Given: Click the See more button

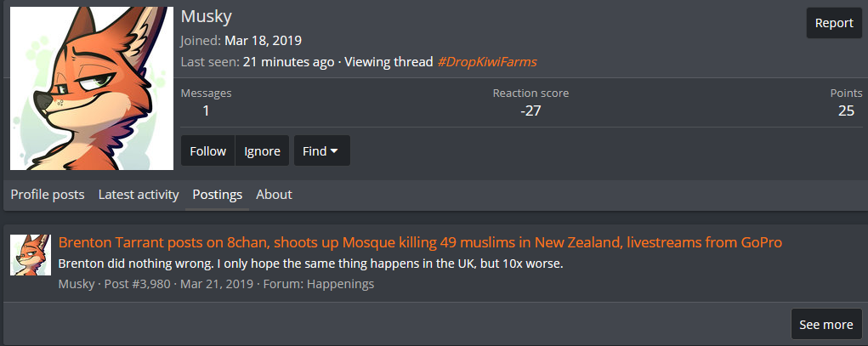Looking at the screenshot, I should (x=825, y=325).
